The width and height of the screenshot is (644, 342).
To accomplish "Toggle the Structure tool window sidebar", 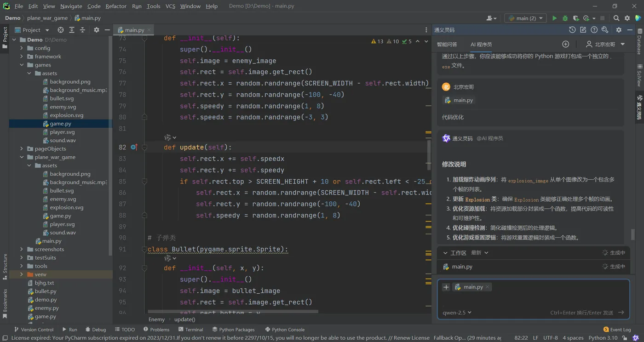I will pyautogui.click(x=5, y=267).
